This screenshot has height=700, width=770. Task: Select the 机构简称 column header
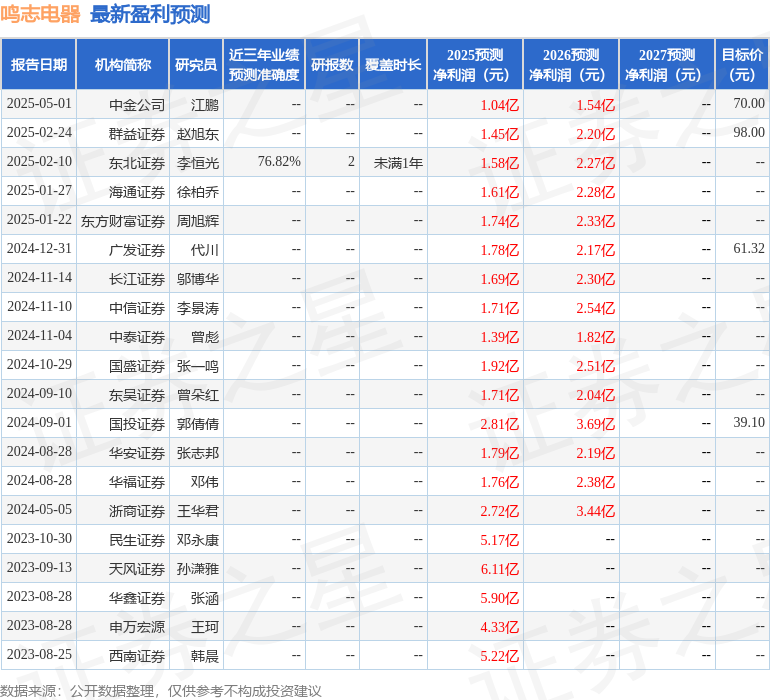click(x=123, y=64)
